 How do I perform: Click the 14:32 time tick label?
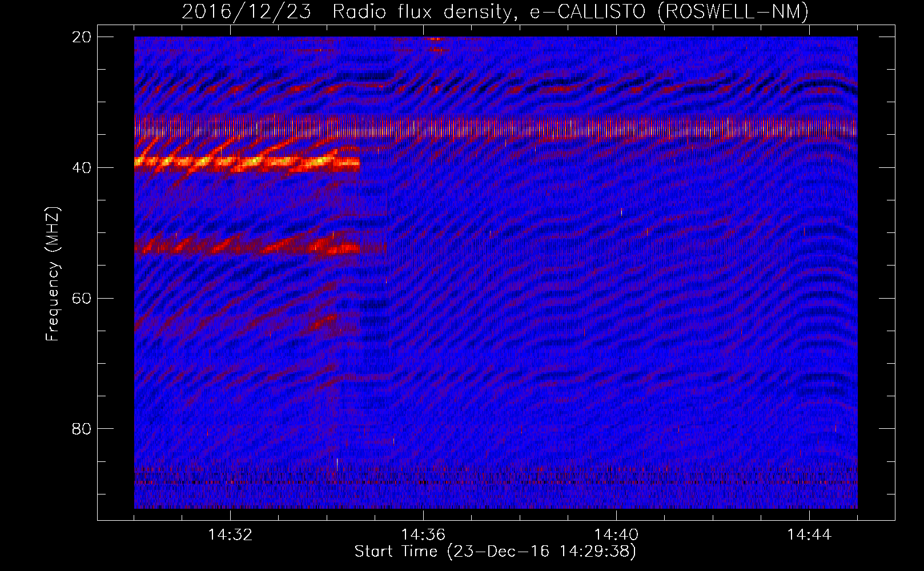point(230,535)
